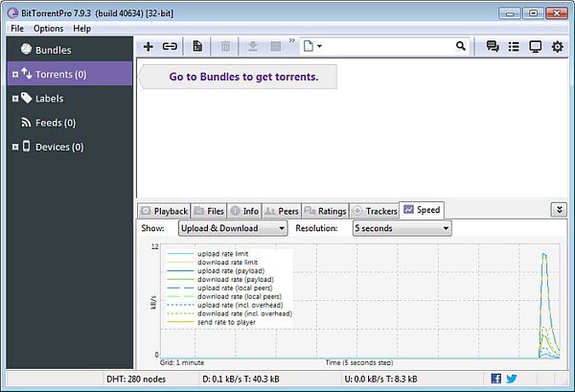Viewport: 575px width, 392px height.
Task: Select Feeds (0) in the sidebar
Action: click(70, 123)
